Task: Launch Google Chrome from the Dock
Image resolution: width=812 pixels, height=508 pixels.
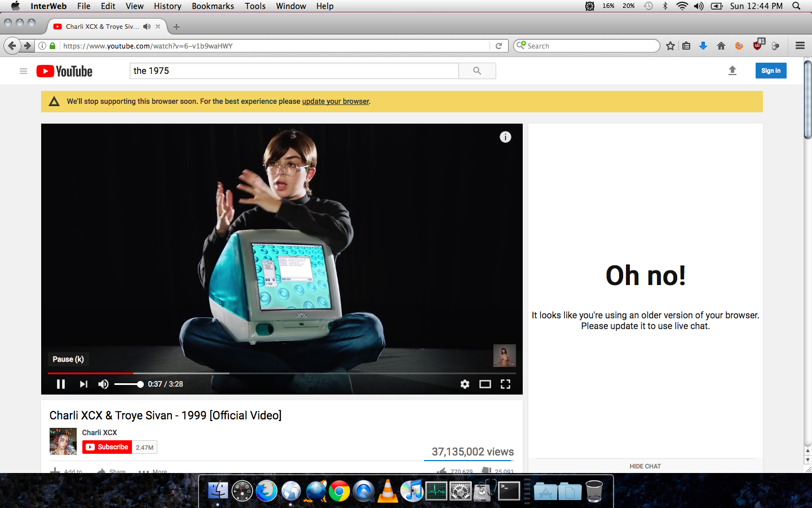Action: point(339,491)
